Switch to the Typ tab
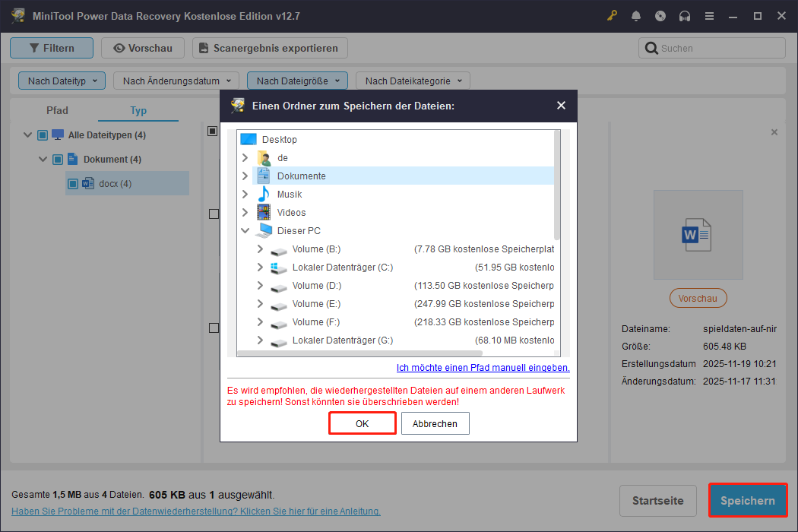The height and width of the screenshot is (532, 798). coord(138,110)
